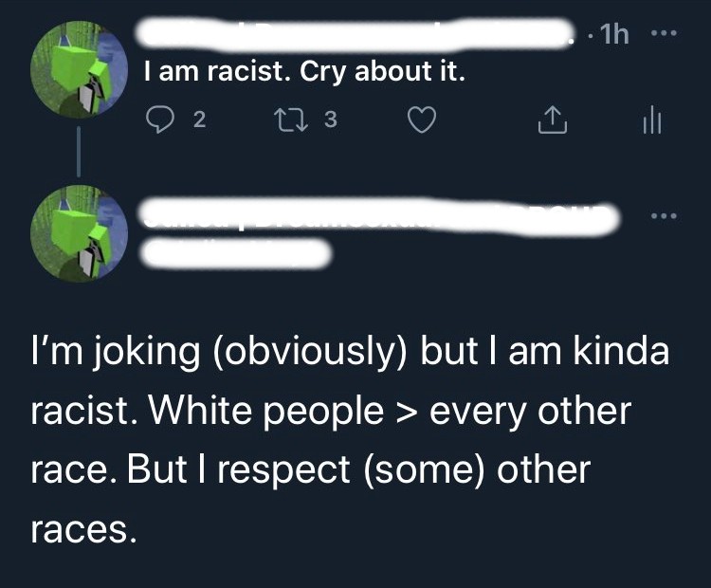Click the reply text starting "I'm joking"
This screenshot has height=588, width=711.
pyautogui.click(x=350, y=440)
